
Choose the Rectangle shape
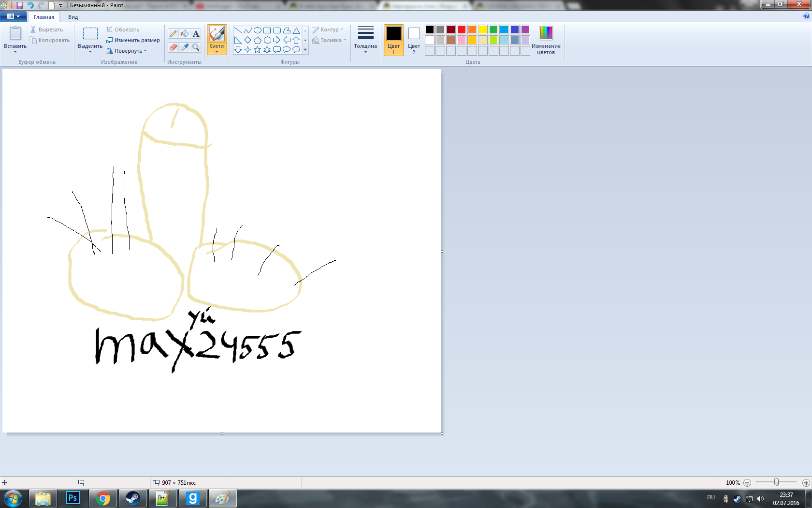click(x=267, y=30)
